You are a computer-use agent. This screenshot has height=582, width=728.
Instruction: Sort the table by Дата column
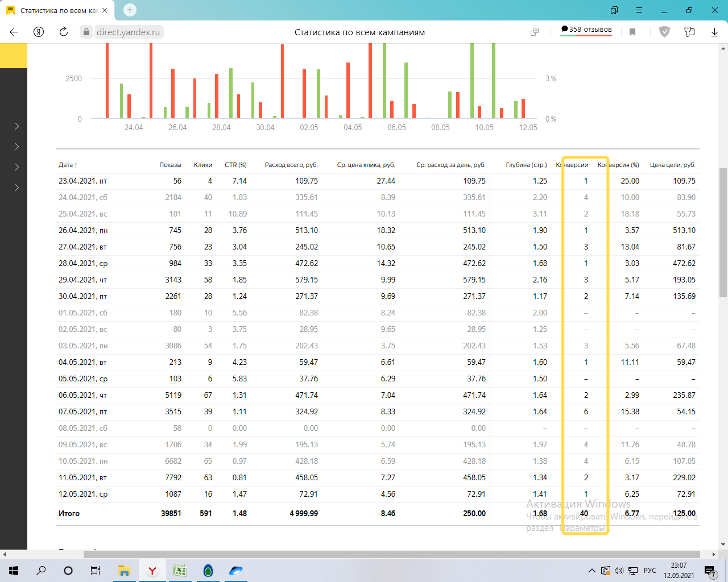pyautogui.click(x=66, y=165)
